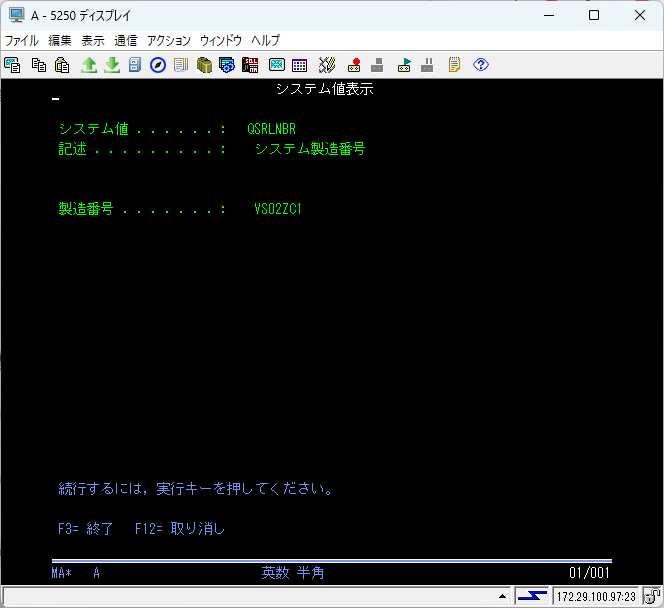Image resolution: width=664 pixels, height=608 pixels.
Task: Click the green upload arrow icon
Action: pos(89,65)
